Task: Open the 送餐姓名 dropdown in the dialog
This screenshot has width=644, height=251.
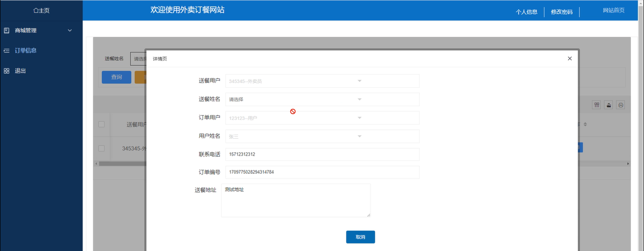Action: click(x=322, y=100)
